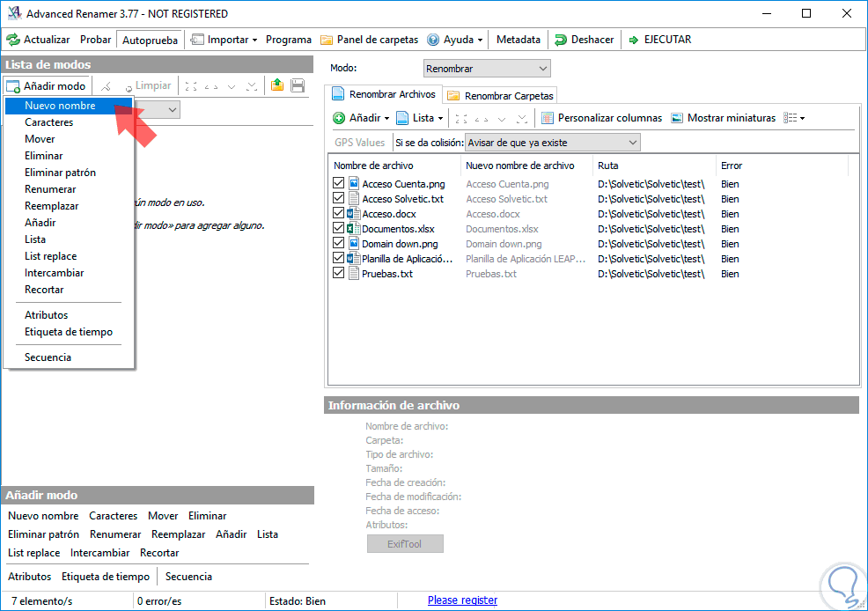Click move-to-top arrows in file toolbar

(460, 119)
